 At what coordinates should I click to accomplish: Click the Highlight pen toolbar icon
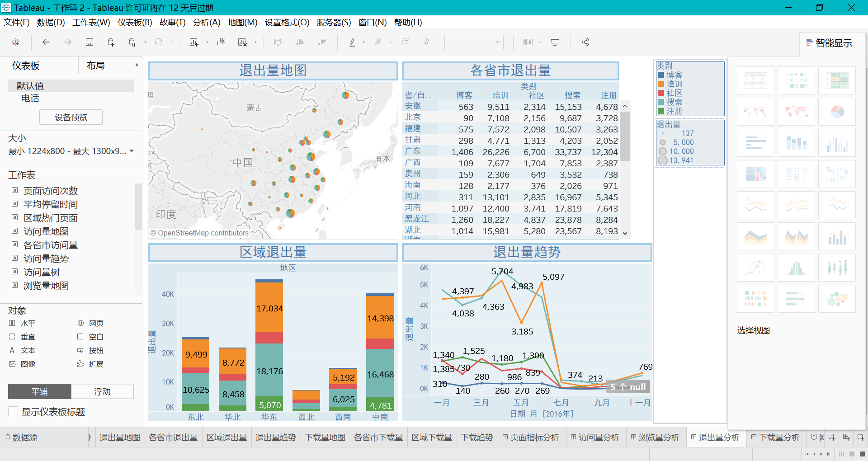pos(352,42)
